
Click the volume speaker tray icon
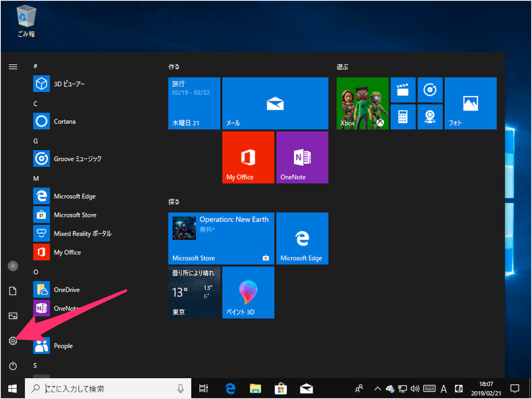point(415,389)
